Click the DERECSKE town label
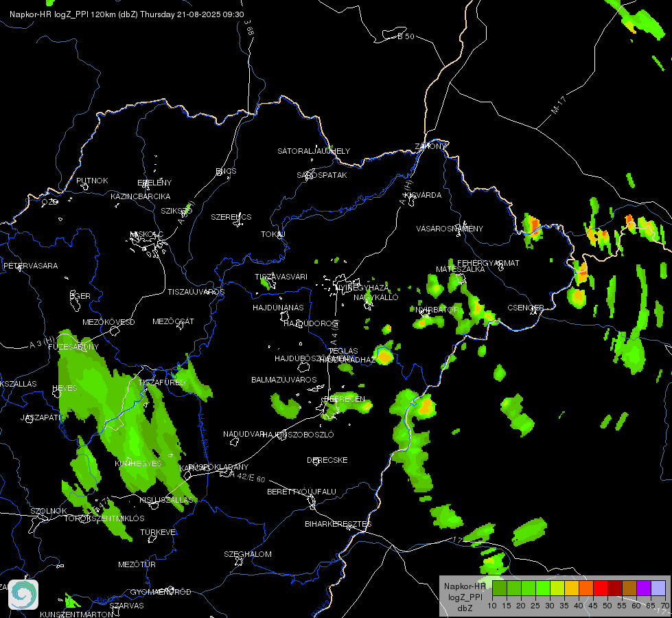The width and height of the screenshot is (672, 618). (x=327, y=460)
